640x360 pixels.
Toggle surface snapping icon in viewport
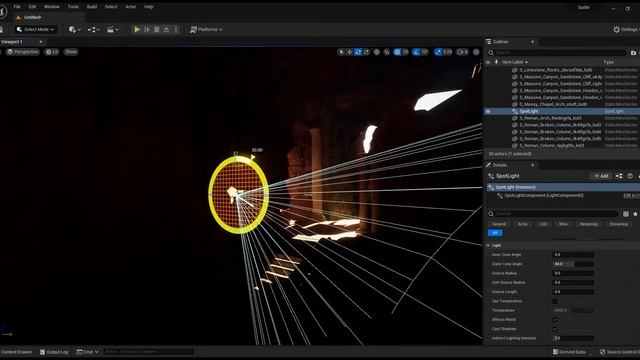(x=387, y=52)
